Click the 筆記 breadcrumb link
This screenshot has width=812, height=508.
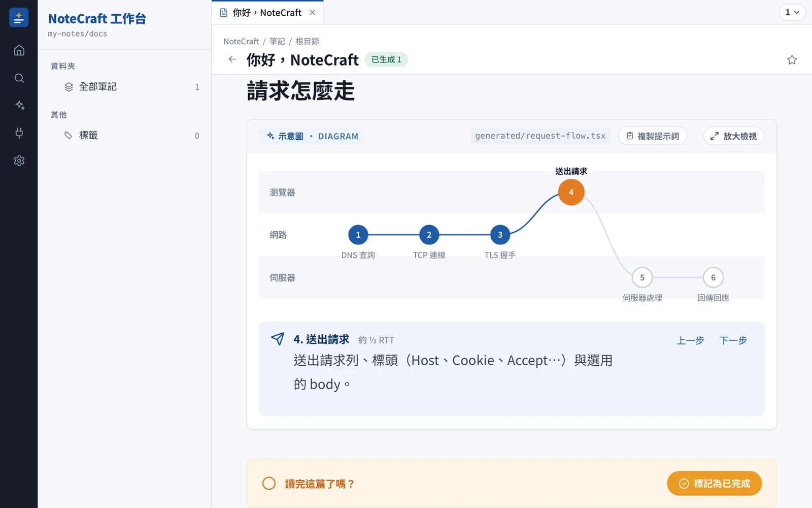coord(277,41)
